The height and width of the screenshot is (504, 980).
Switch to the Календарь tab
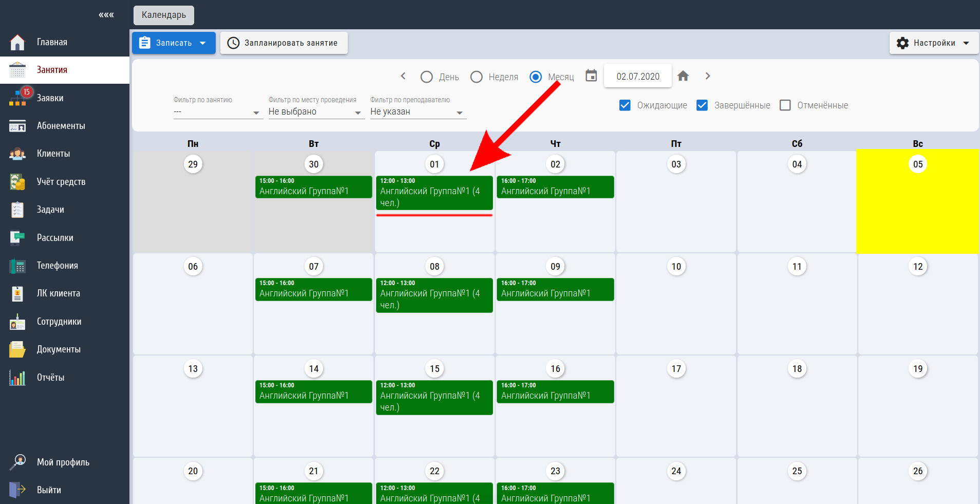(x=164, y=15)
